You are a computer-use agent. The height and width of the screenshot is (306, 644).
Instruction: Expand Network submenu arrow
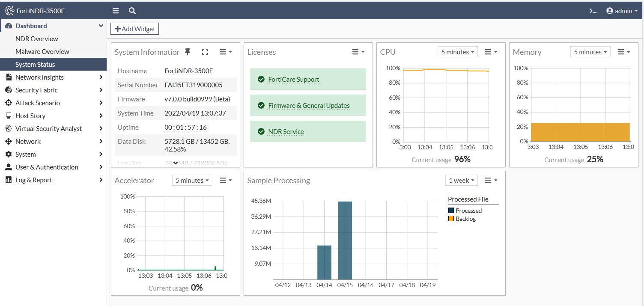pyautogui.click(x=101, y=142)
